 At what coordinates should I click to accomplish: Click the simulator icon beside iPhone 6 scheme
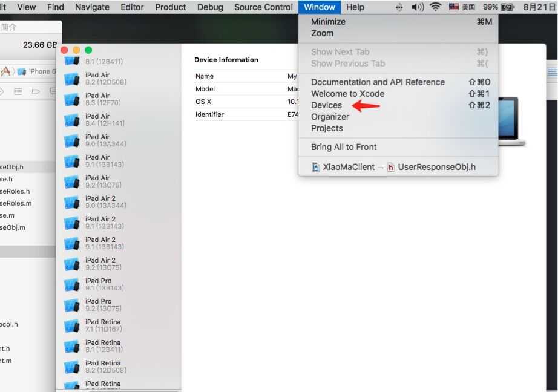pos(22,72)
